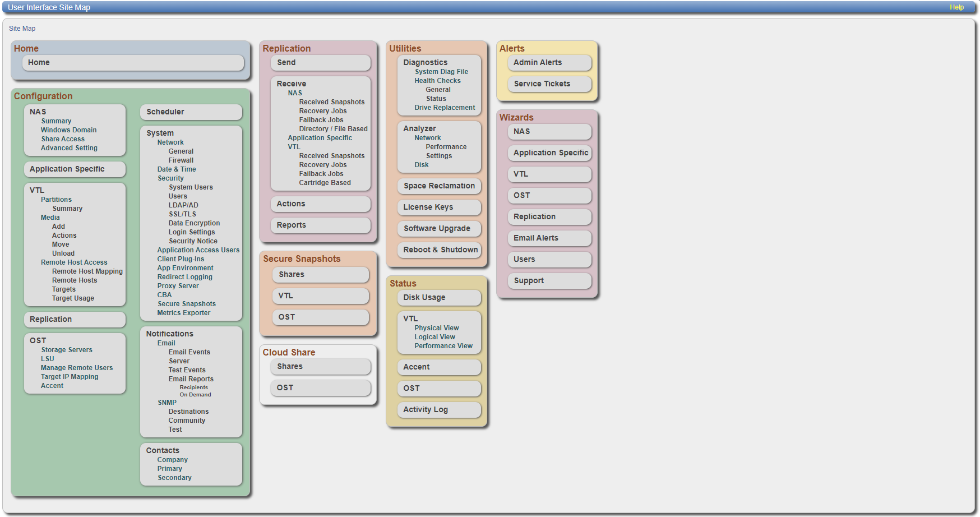The height and width of the screenshot is (517, 980).
Task: Open Service Tickets
Action: pyautogui.click(x=549, y=84)
